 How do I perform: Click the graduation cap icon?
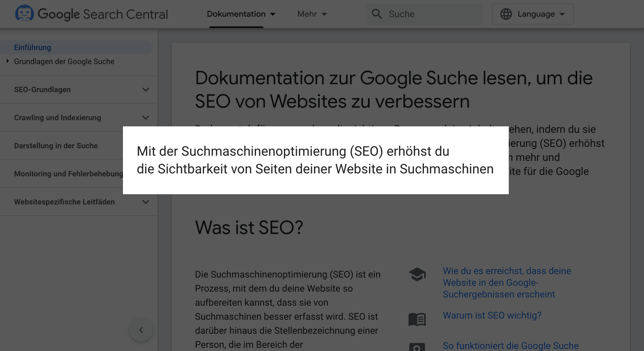[x=417, y=274]
